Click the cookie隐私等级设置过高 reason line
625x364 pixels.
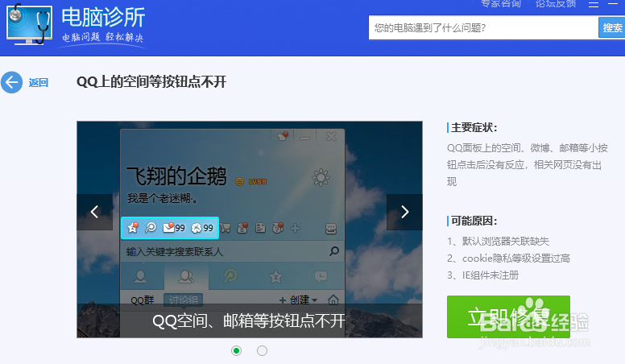(x=508, y=259)
